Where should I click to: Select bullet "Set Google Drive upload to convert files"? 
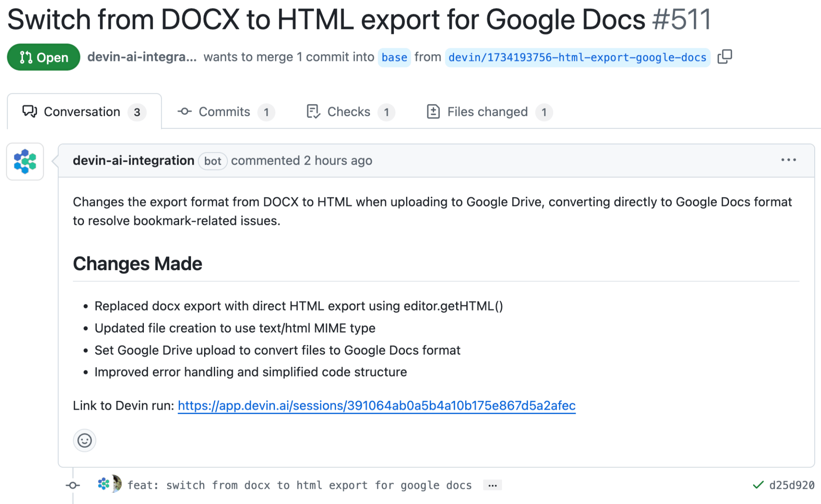pos(277,350)
